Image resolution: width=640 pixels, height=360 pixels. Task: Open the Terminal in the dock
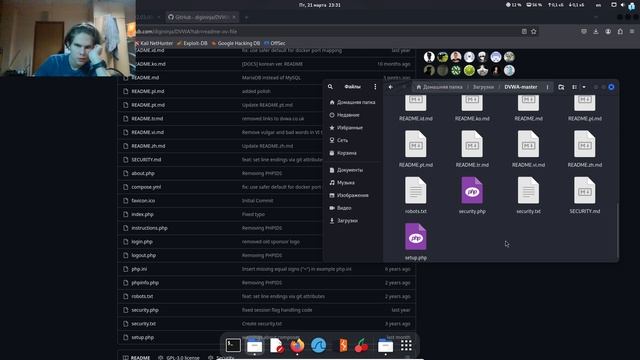pos(233,346)
